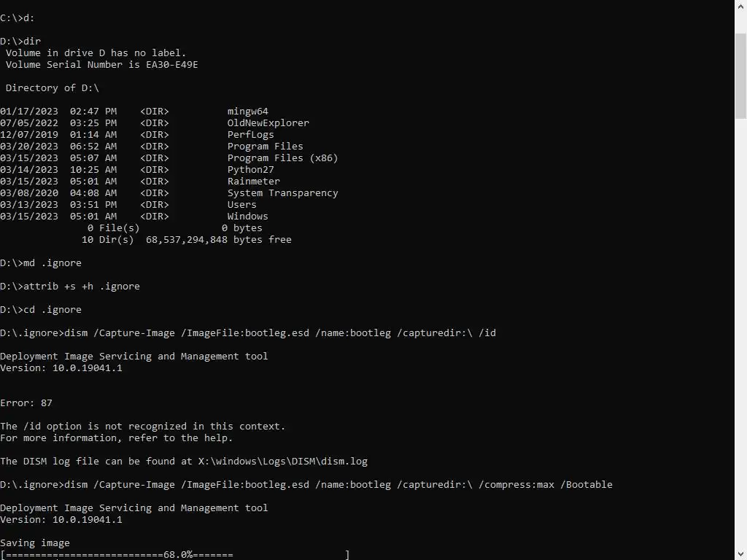Click the Users directory name
Viewport: 747px width, 560px height.
[x=242, y=205]
